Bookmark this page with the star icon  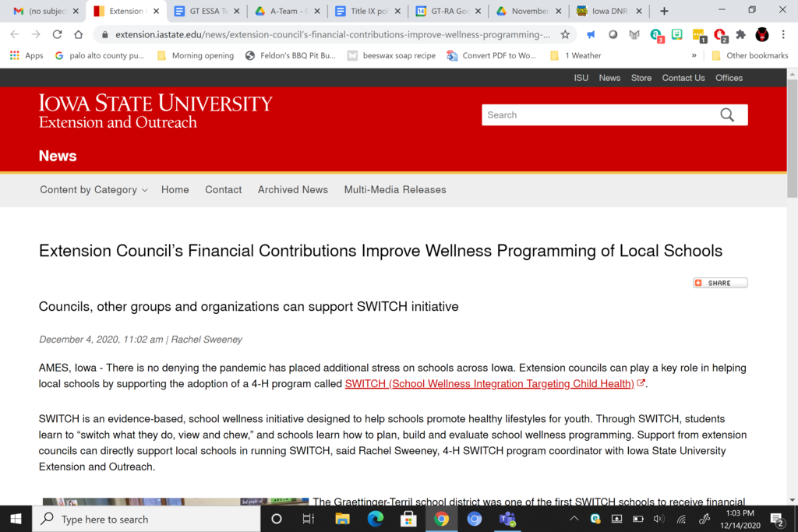[565, 34]
